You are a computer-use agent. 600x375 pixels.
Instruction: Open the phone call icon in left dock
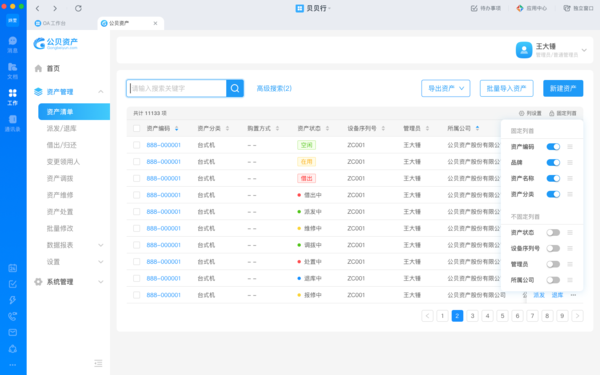click(13, 316)
